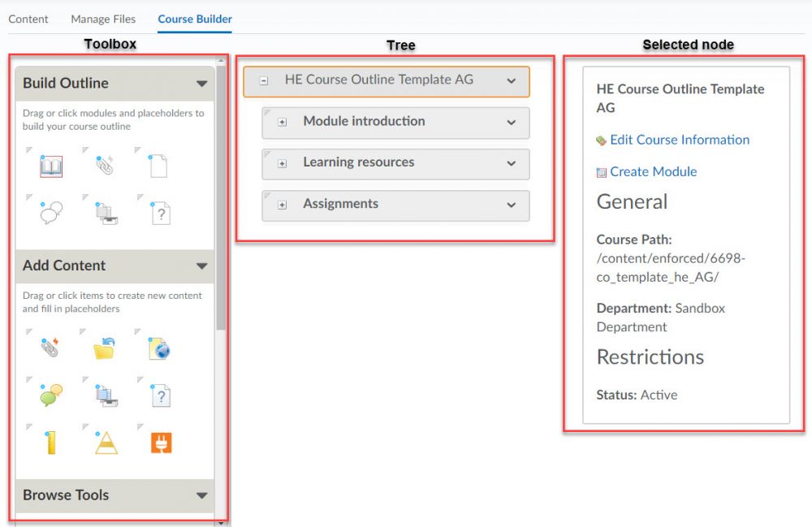
Task: Collapse the Build Outline toolbox section
Action: [202, 84]
